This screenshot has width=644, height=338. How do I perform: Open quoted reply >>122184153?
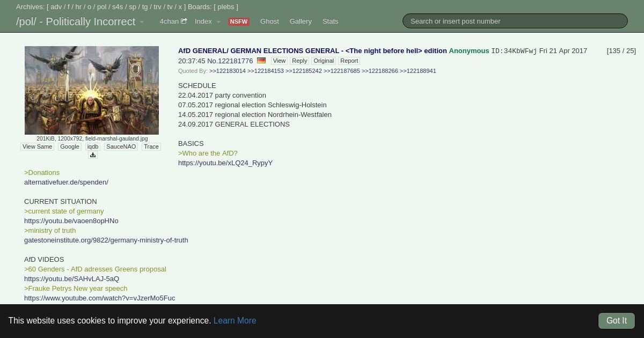(266, 71)
